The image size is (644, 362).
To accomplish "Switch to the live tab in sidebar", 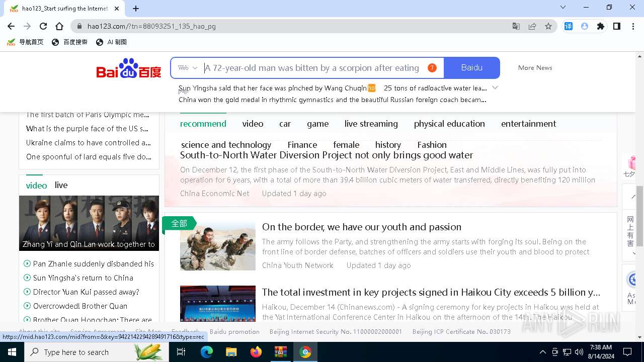I will pos(61,185).
